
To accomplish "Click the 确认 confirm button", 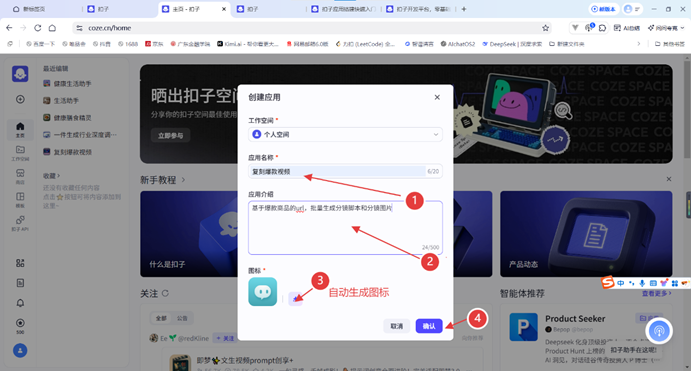I will (x=429, y=326).
